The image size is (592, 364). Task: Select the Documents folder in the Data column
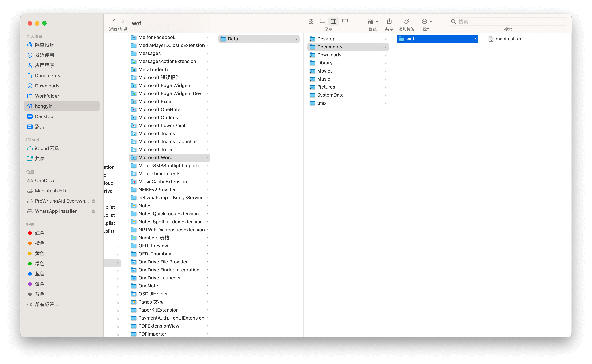[348, 47]
